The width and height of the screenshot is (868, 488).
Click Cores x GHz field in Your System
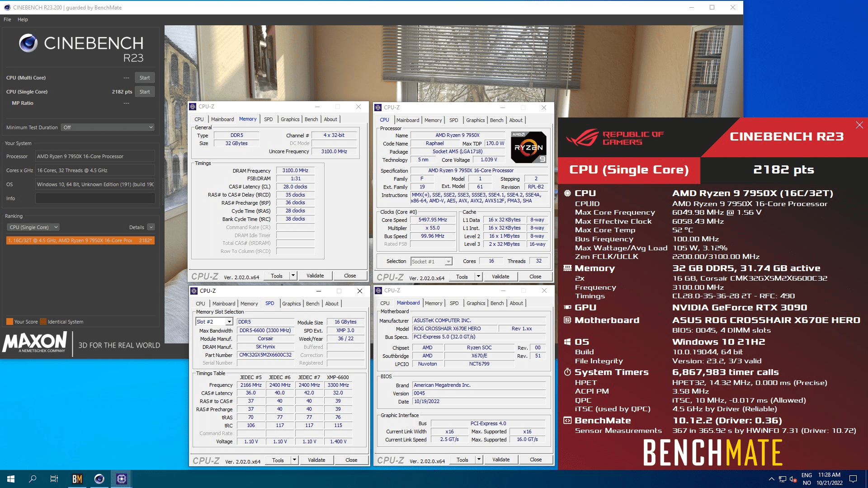click(95, 170)
